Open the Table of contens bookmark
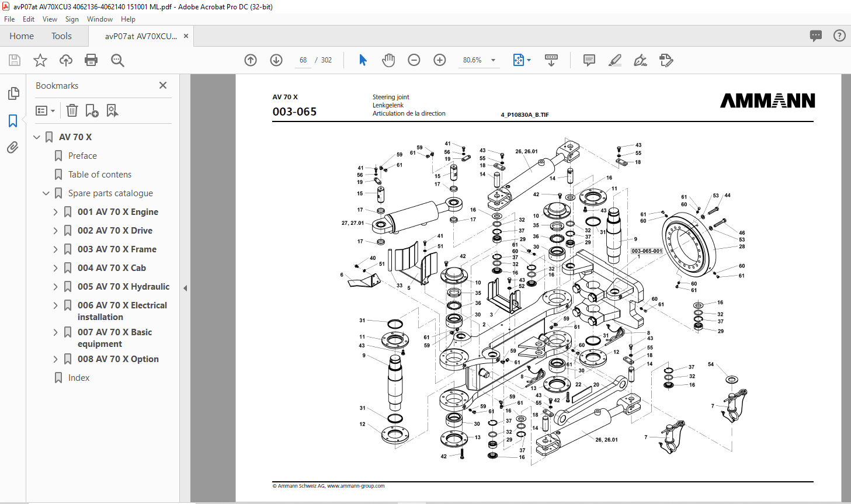 (100, 175)
